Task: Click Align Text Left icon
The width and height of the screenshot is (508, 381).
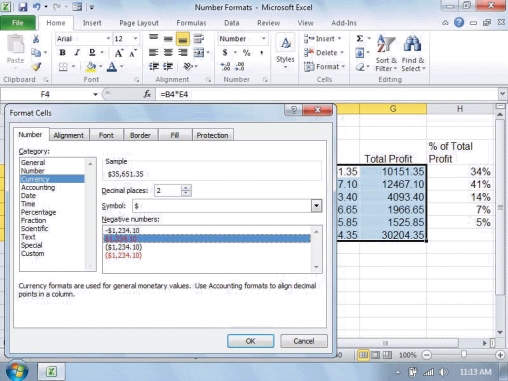Action: pyautogui.click(x=154, y=52)
